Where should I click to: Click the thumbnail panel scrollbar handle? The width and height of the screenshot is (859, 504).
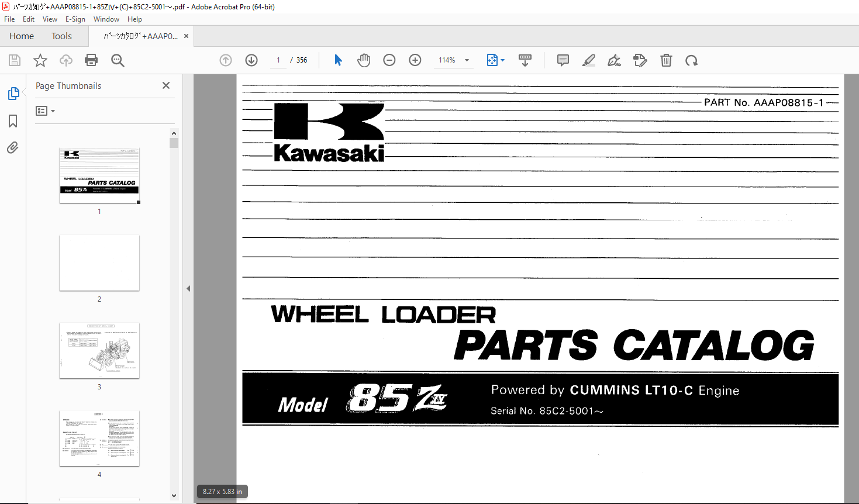[x=174, y=143]
